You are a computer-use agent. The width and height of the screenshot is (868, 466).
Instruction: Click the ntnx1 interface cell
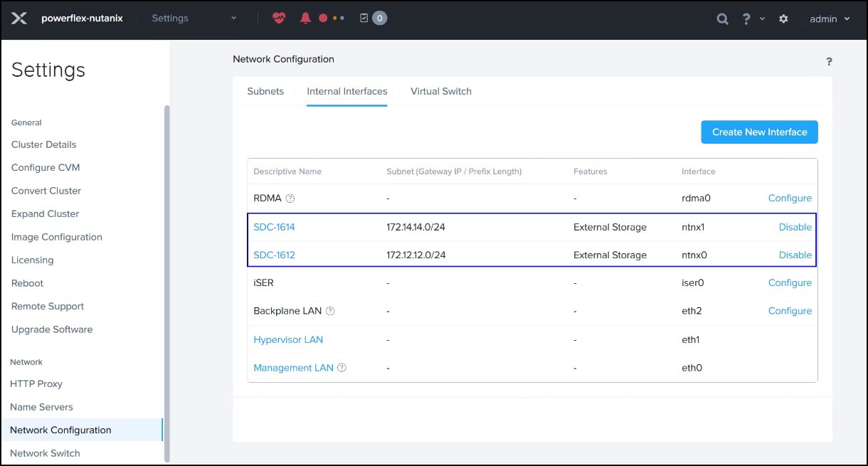pos(693,227)
